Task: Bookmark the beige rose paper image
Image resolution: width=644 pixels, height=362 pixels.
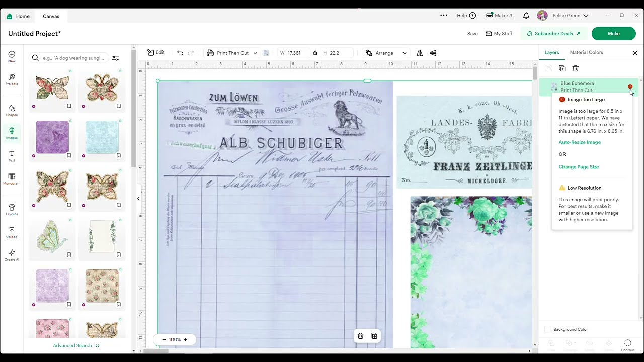Action: coord(119,304)
